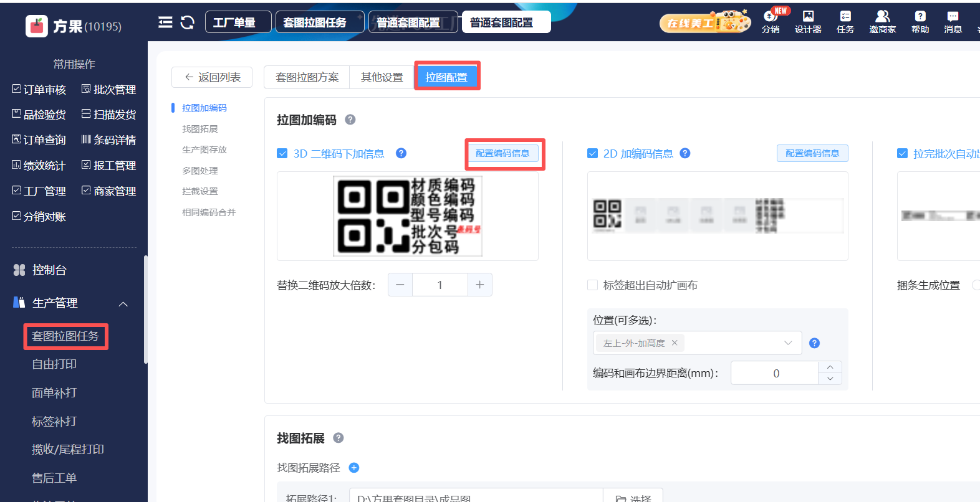Click the 编码和画布边界距离 input field
980x502 pixels.
(775, 373)
